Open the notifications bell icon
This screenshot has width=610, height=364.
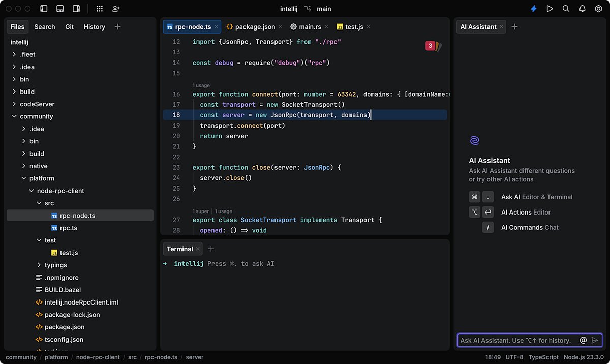[583, 9]
